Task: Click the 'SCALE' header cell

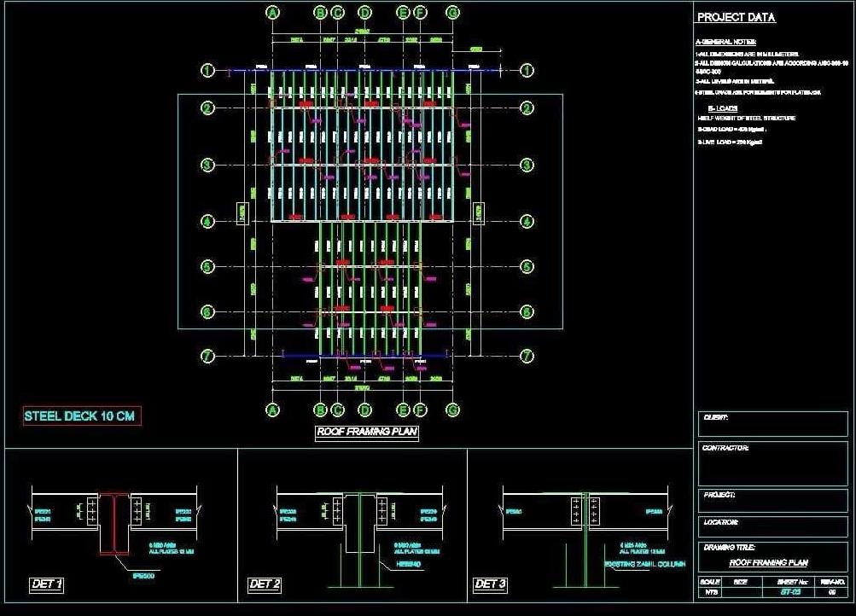Action: click(x=710, y=582)
